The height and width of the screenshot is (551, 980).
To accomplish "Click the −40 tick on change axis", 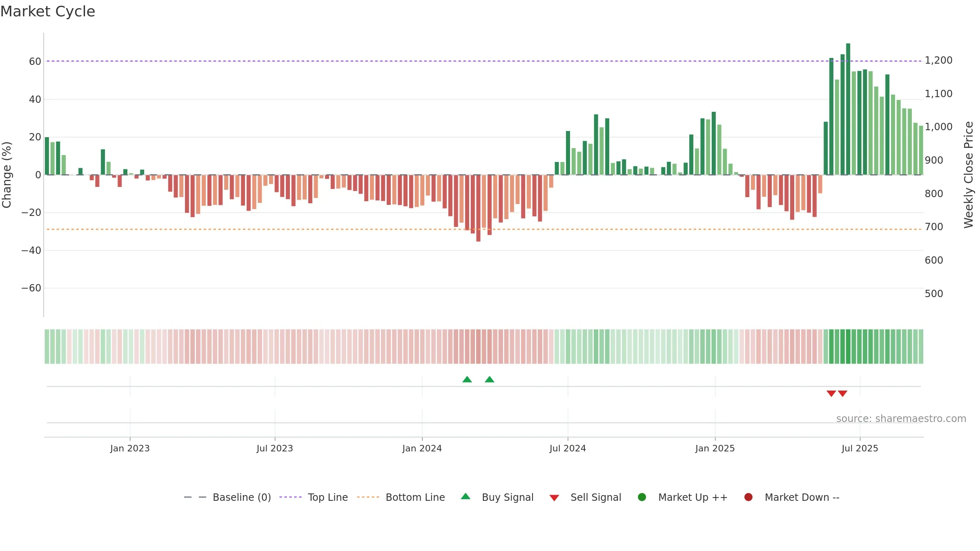I will coord(31,251).
